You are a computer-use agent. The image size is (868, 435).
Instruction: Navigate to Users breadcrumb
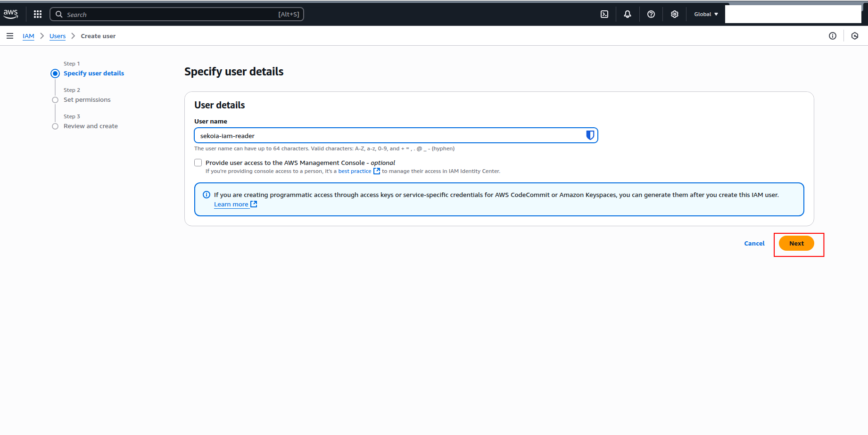pyautogui.click(x=58, y=36)
